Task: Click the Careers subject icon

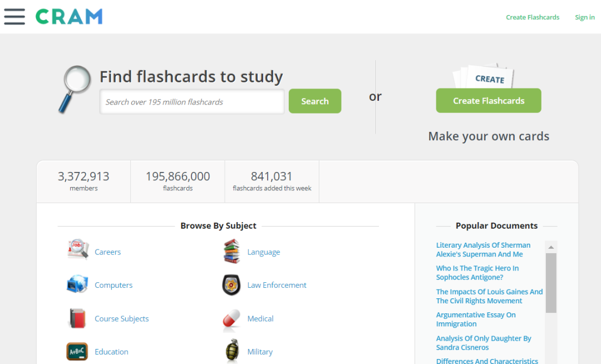Action: [78, 249]
